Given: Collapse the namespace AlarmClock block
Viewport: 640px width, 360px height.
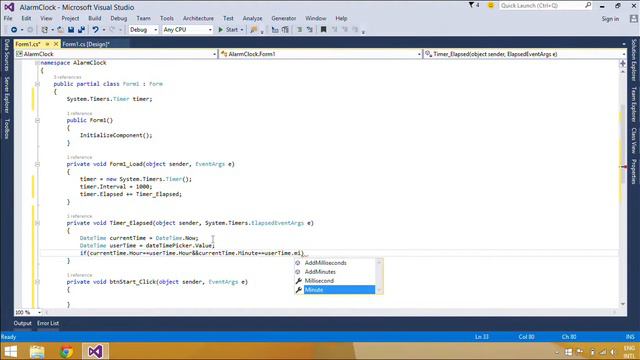Looking at the screenshot, I should point(37,63).
